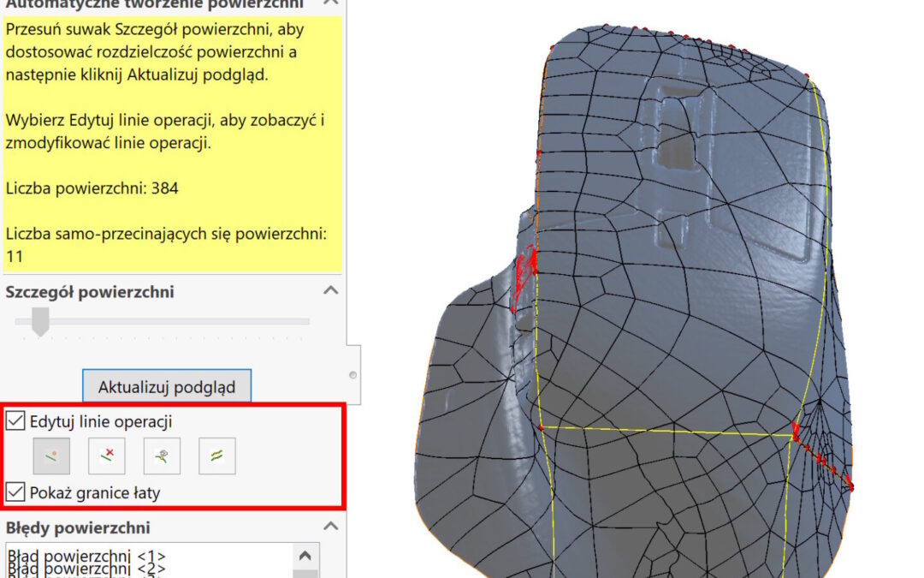Select the Move feature line tool
The width and height of the screenshot is (924, 578).
[x=162, y=456]
